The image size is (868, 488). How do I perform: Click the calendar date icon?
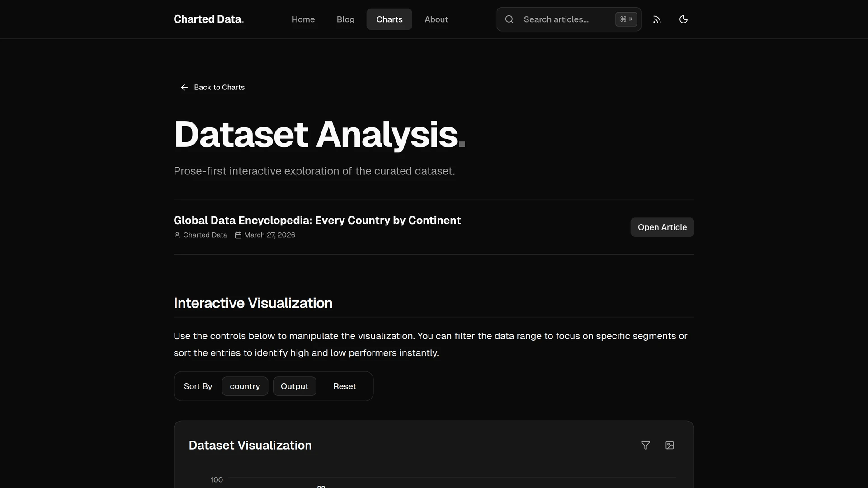(238, 235)
